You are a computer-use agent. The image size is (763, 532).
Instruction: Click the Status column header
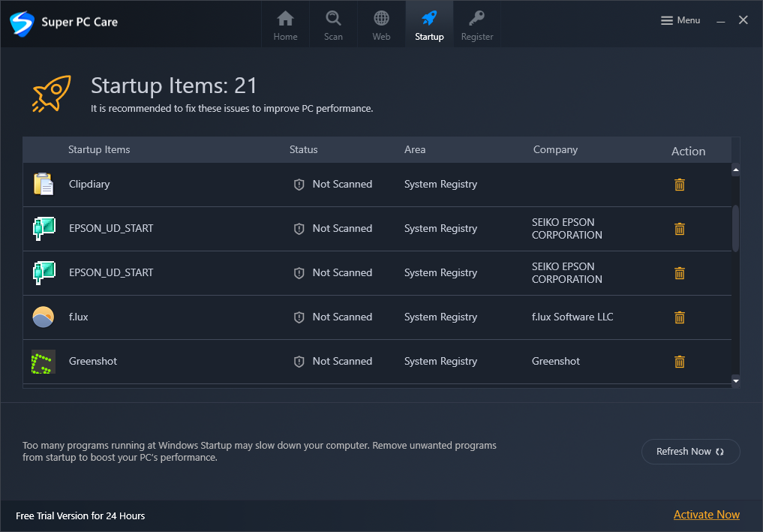click(x=303, y=150)
